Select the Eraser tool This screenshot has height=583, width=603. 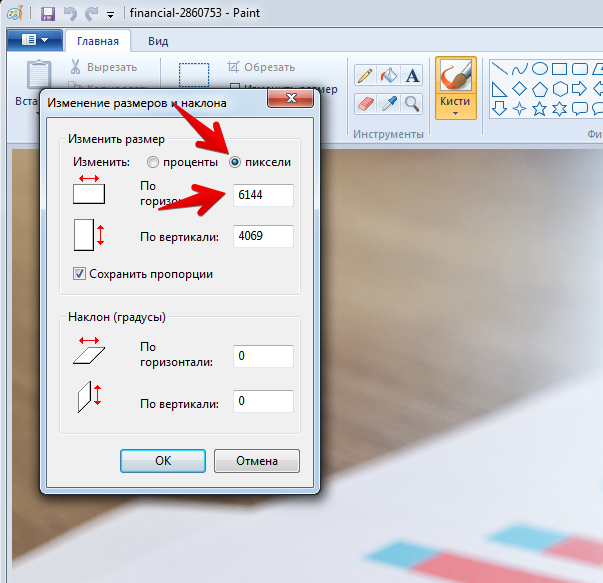(x=365, y=104)
